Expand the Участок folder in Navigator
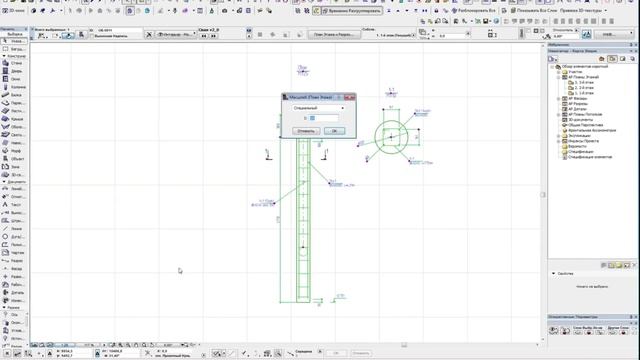This screenshot has width=640, height=360. pyautogui.click(x=559, y=72)
